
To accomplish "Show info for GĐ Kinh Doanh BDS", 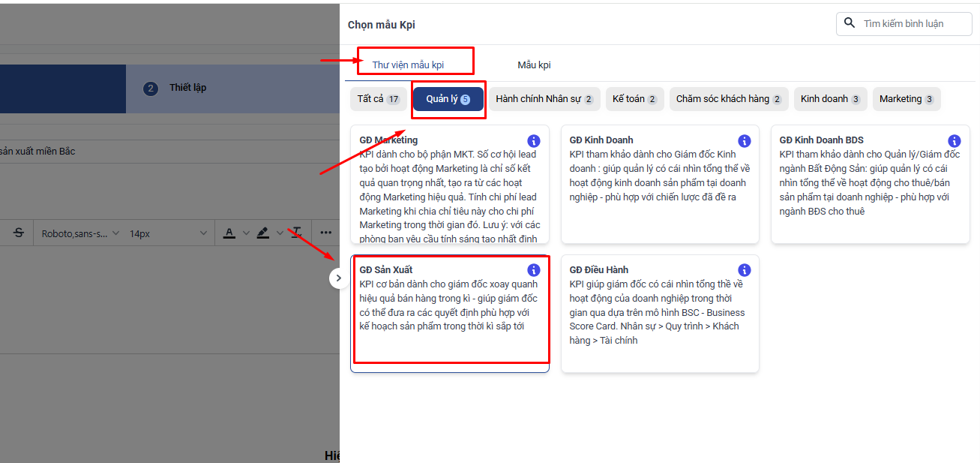I will (x=954, y=141).
